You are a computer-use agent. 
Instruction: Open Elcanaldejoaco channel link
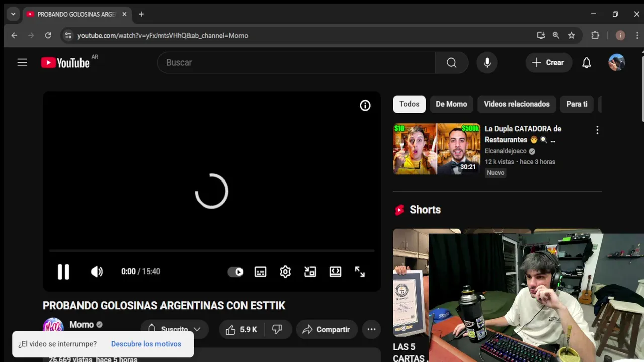coord(506,151)
